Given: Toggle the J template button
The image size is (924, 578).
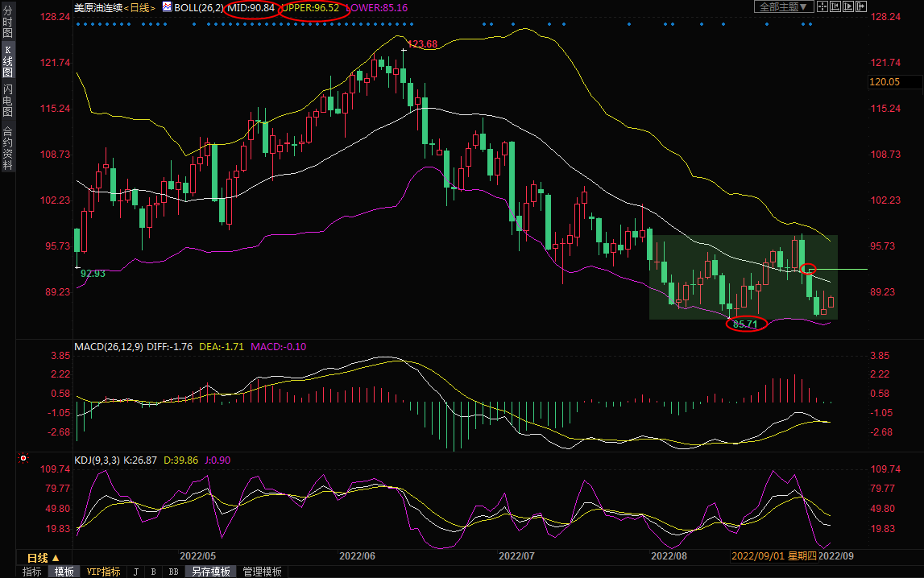Looking at the screenshot, I should pos(135,572).
